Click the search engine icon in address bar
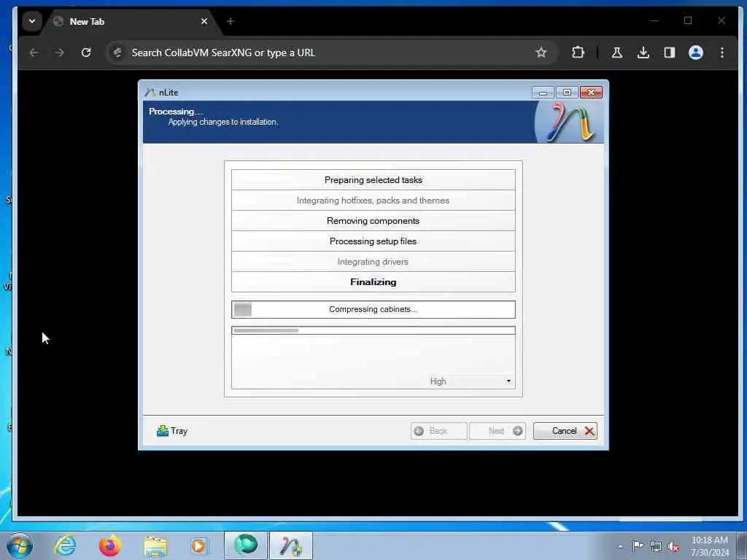The image size is (747, 560). [x=117, y=52]
